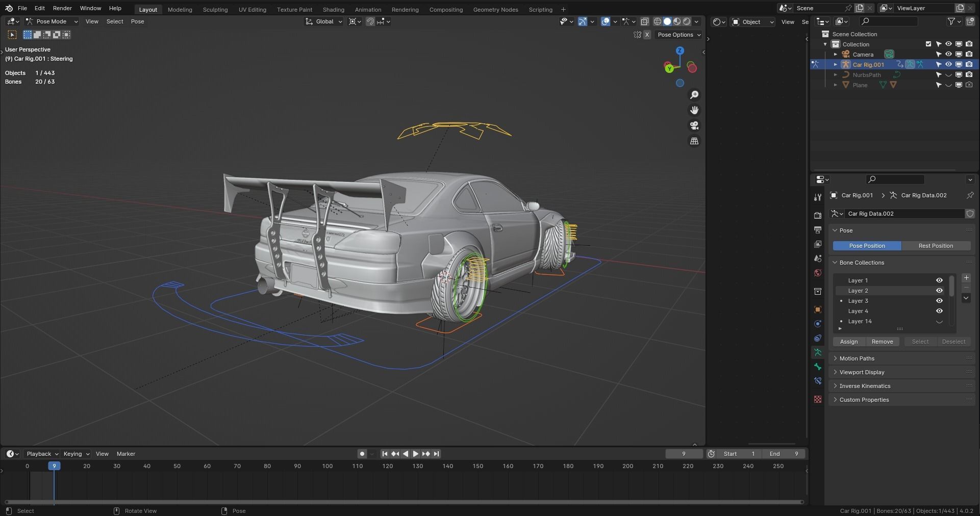Toggle X-ray display in viewport header
Viewport: 980px width, 516px height.
(645, 21)
